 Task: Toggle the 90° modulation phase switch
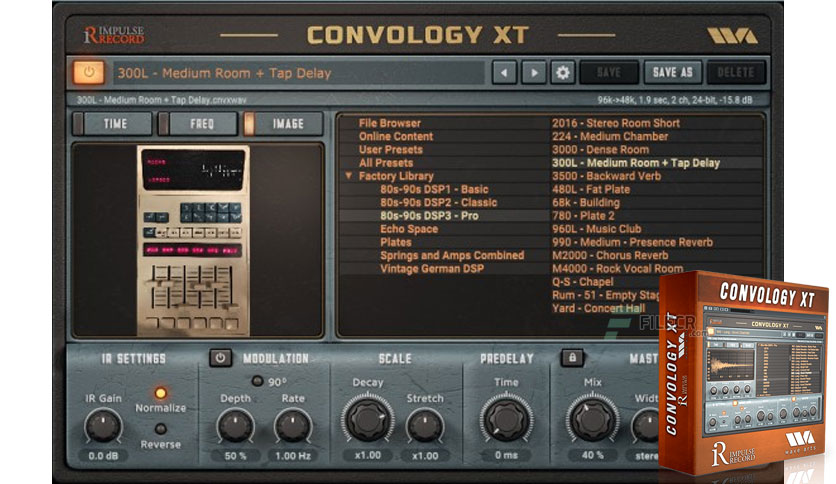point(258,381)
